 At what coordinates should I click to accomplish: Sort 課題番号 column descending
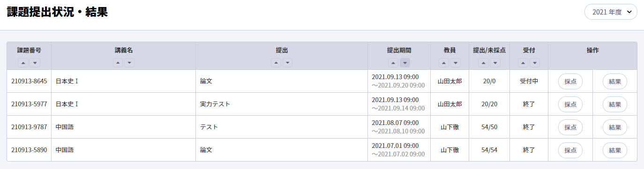pyautogui.click(x=35, y=63)
